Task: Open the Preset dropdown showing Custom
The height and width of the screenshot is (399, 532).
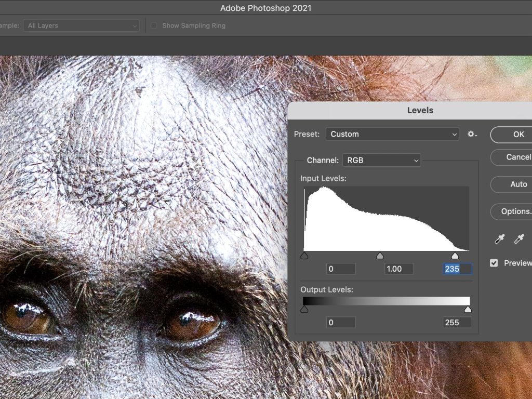Action: coord(392,134)
